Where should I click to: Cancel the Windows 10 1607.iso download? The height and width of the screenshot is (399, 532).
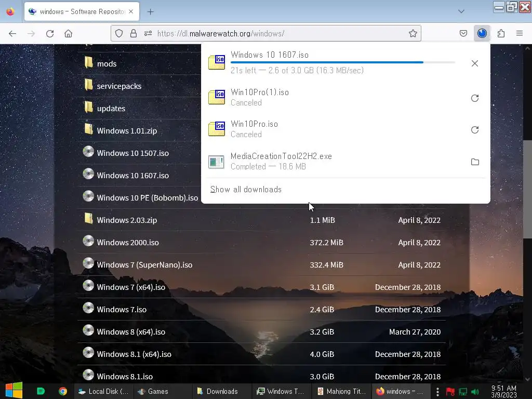(x=475, y=63)
